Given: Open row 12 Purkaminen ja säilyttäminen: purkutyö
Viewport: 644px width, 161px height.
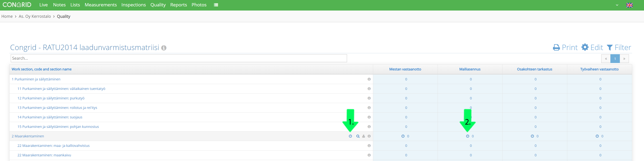Looking at the screenshot, I should 51,98.
